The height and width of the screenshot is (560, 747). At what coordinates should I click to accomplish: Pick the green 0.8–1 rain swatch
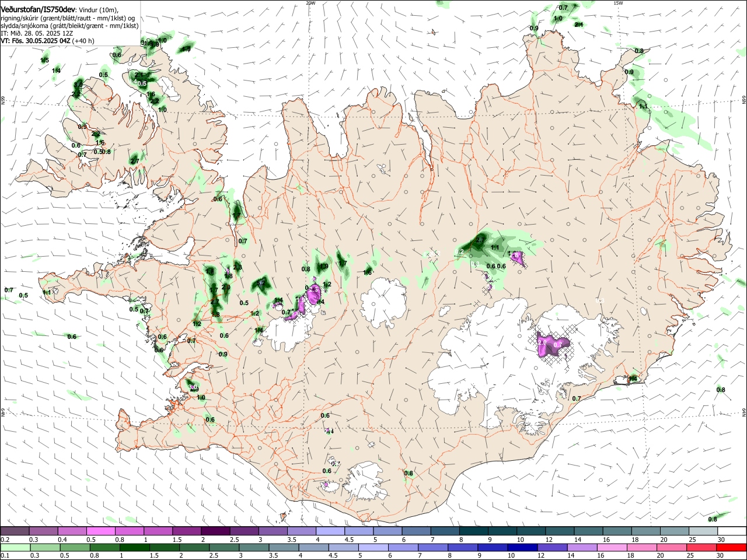pos(104,547)
